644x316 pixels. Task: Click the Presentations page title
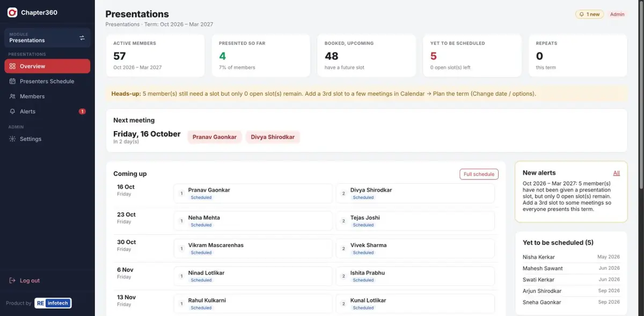coord(137,15)
